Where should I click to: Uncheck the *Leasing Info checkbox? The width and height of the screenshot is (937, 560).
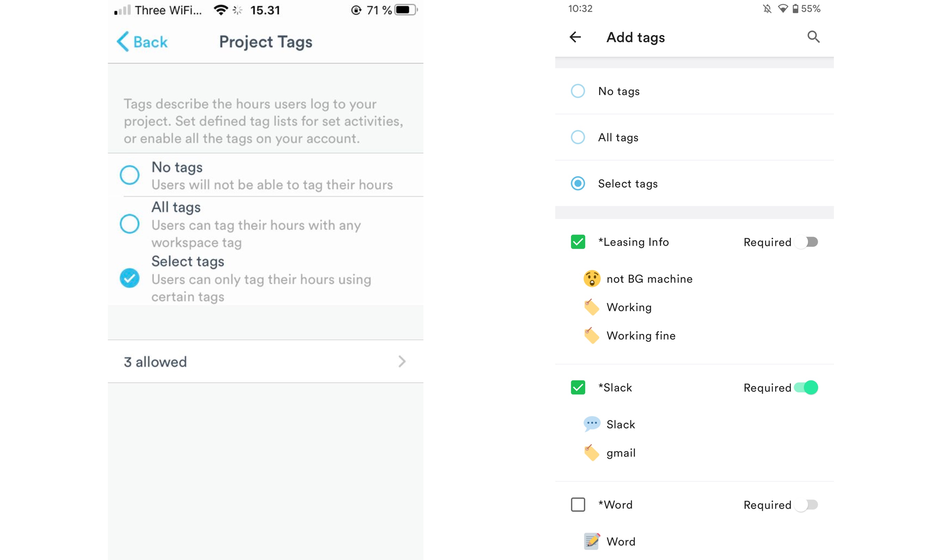click(x=578, y=242)
